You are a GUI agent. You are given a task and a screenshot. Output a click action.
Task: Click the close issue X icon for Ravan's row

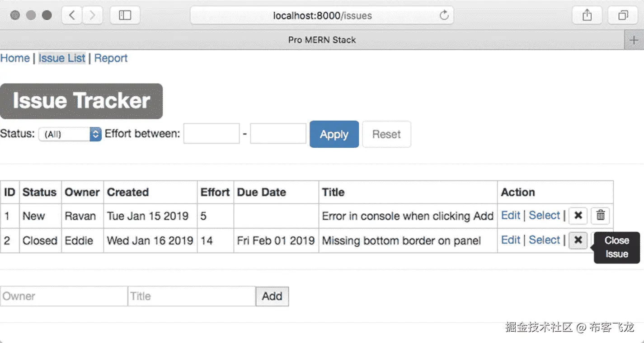click(578, 216)
